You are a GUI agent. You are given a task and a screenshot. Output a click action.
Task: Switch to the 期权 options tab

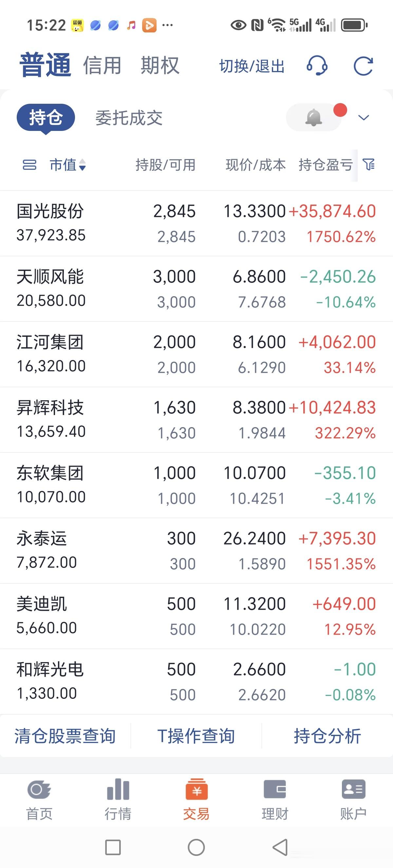click(x=160, y=65)
